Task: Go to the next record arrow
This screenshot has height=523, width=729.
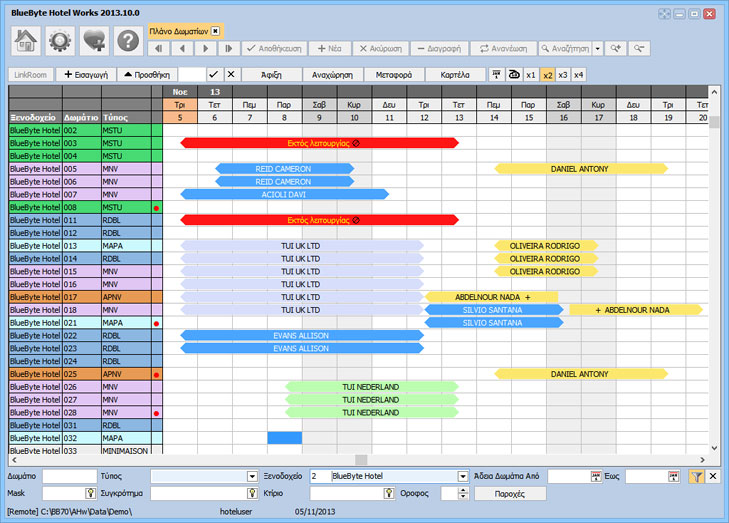Action: pos(206,48)
